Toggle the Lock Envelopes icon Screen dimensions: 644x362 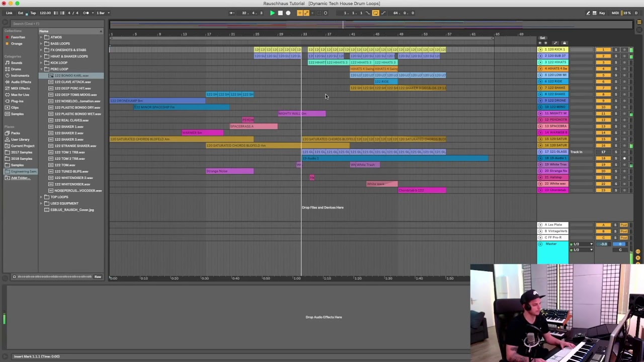(x=564, y=43)
